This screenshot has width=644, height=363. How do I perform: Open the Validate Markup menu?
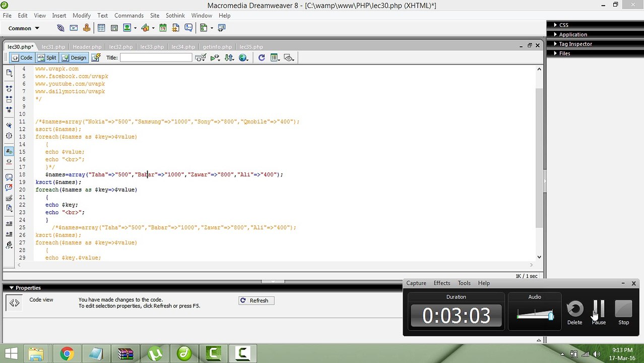click(x=215, y=57)
